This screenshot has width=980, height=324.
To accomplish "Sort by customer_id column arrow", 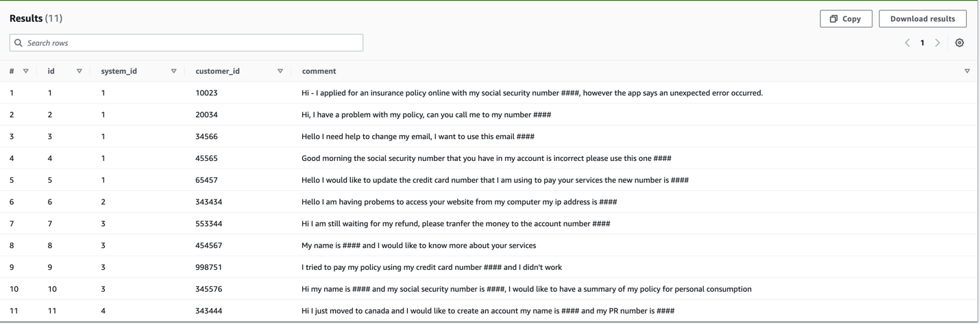I will [280, 71].
